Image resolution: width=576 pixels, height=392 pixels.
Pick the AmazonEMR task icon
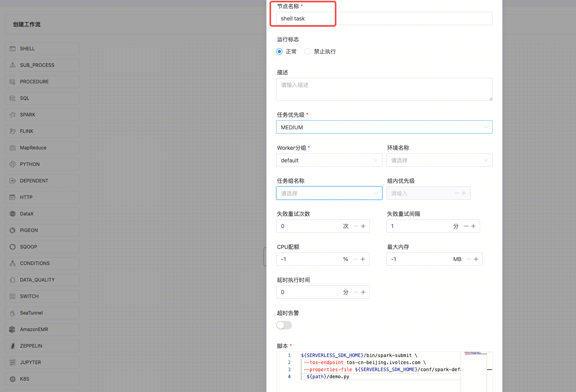click(x=13, y=329)
